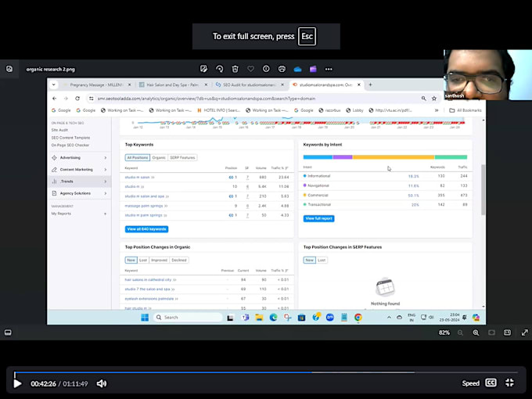Image resolution: width=532 pixels, height=399 pixels.
Task: Expand viewer with the diagonal arrow icon
Action: pyautogui.click(x=524, y=332)
